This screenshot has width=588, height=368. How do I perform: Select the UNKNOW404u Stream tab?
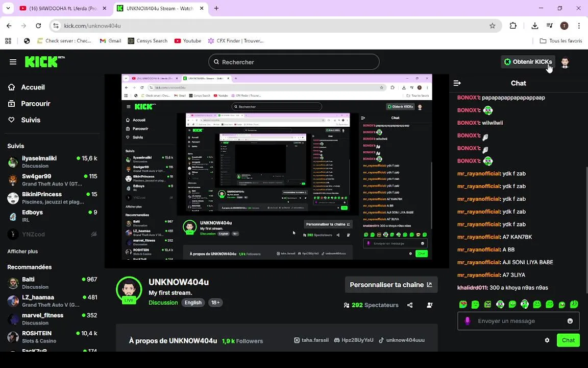[x=160, y=8]
